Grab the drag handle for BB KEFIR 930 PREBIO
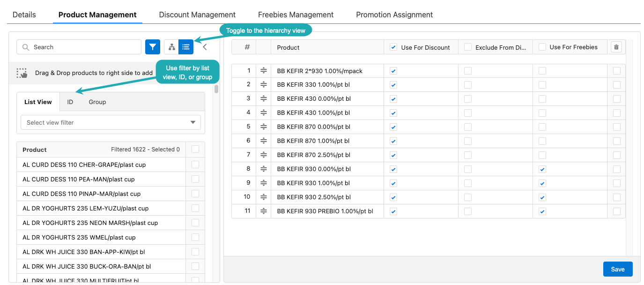 [263, 211]
